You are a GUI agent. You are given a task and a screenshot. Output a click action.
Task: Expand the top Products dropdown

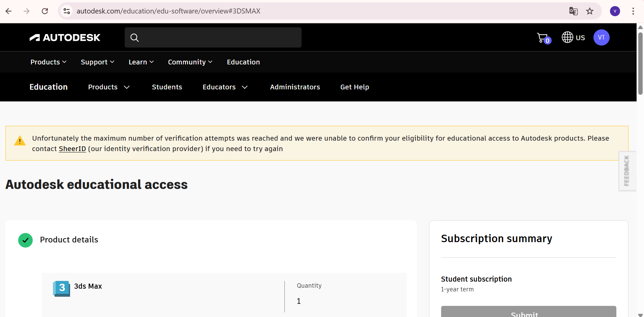tap(49, 62)
